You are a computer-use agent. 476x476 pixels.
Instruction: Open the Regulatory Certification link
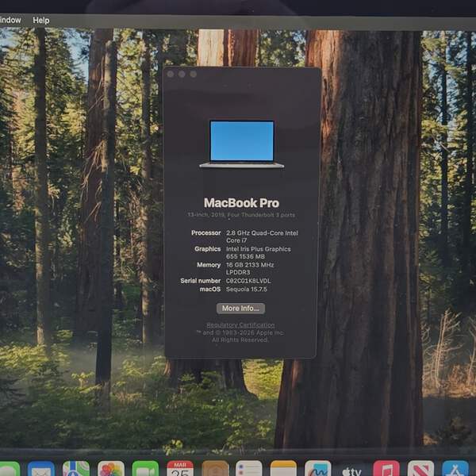(240, 325)
